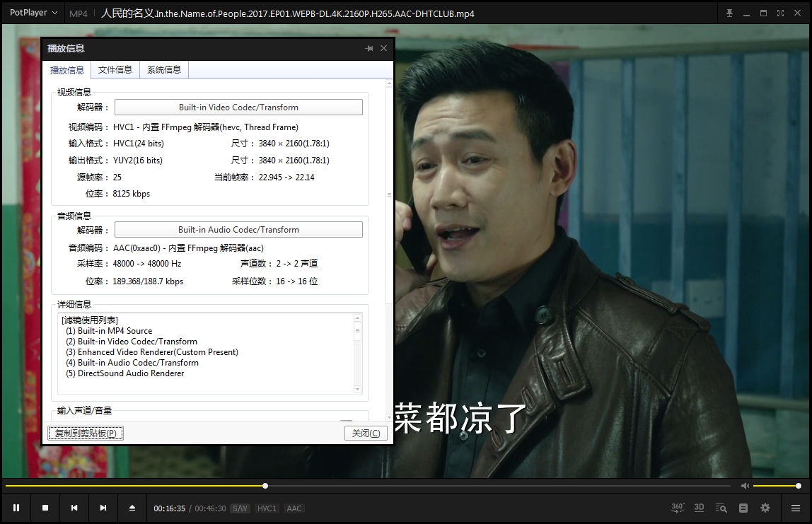Pin PotPlayer window on top
Image resolution: width=812 pixels, height=524 pixels.
[729, 13]
